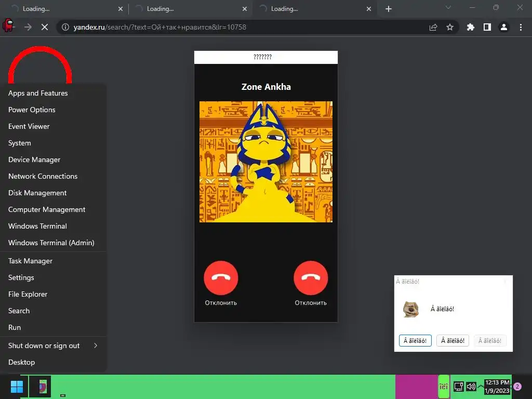The image size is (532, 399).
Task: Click the left Отклонить label
Action: coord(221,303)
